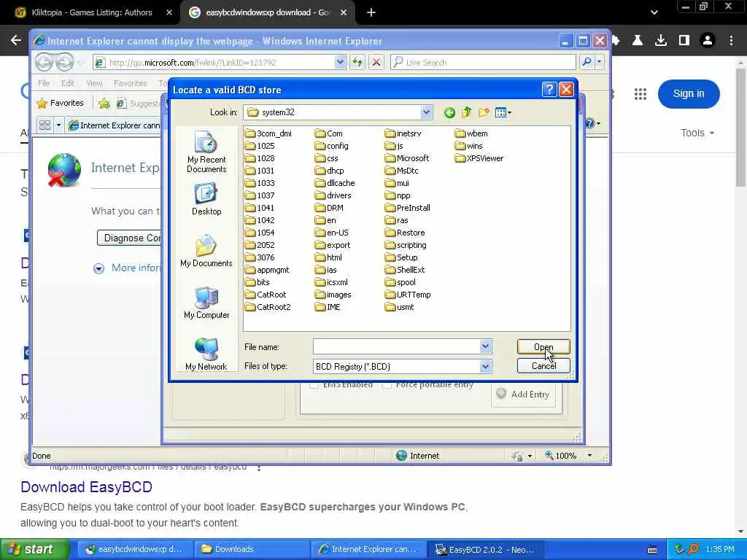Expand Internet Explorer address bar dropdown
Image resolution: width=747 pixels, height=560 pixels.
tap(340, 62)
